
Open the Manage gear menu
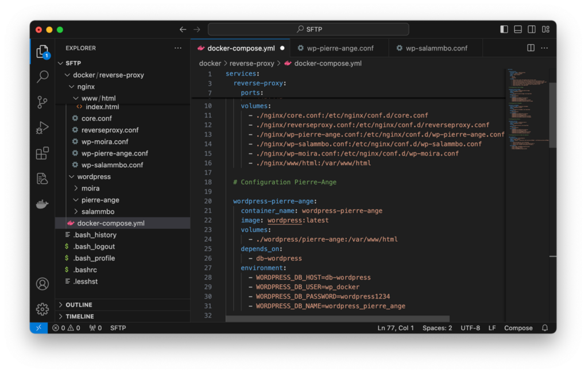(x=42, y=309)
